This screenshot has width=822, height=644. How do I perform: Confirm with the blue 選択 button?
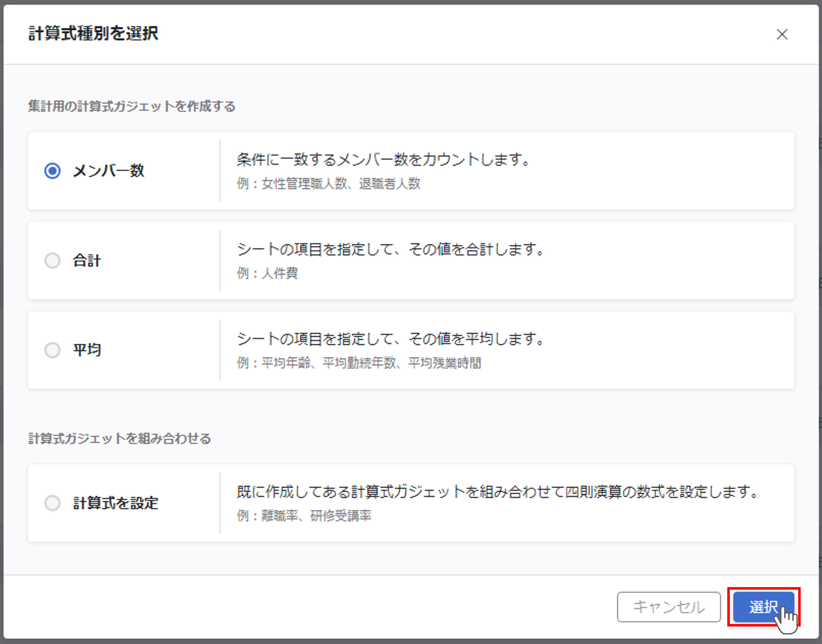(x=763, y=607)
